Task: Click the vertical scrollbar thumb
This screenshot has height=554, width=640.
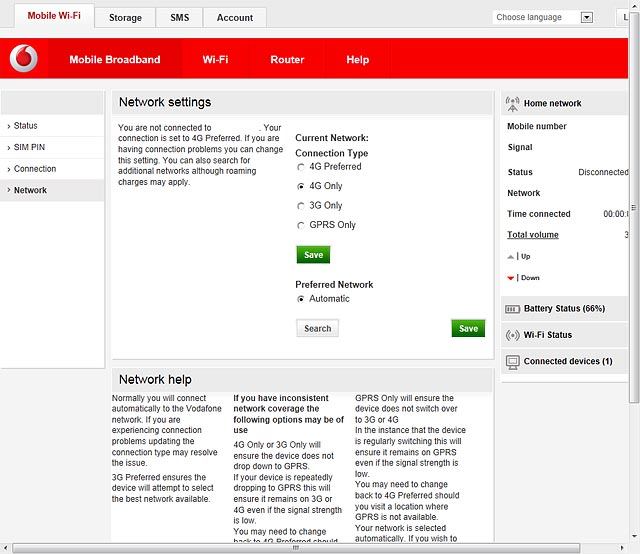Action: [634, 207]
